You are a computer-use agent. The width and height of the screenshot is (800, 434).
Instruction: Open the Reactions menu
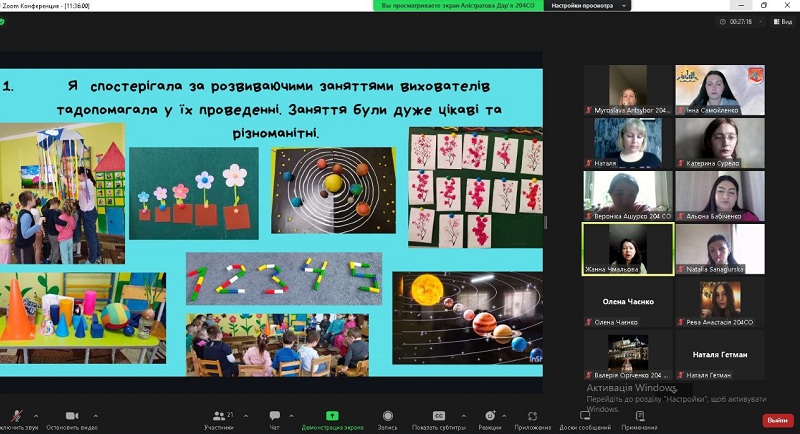(490, 416)
